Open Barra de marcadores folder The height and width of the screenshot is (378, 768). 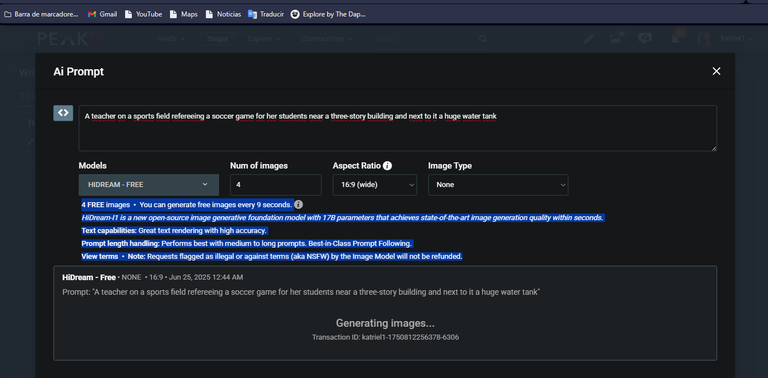coord(41,14)
